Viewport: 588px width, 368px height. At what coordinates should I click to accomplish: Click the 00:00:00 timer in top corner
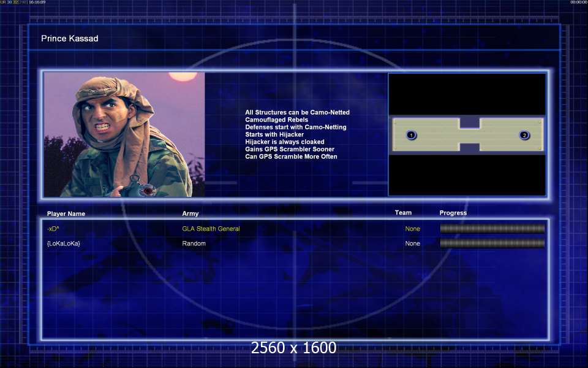tap(578, 2)
